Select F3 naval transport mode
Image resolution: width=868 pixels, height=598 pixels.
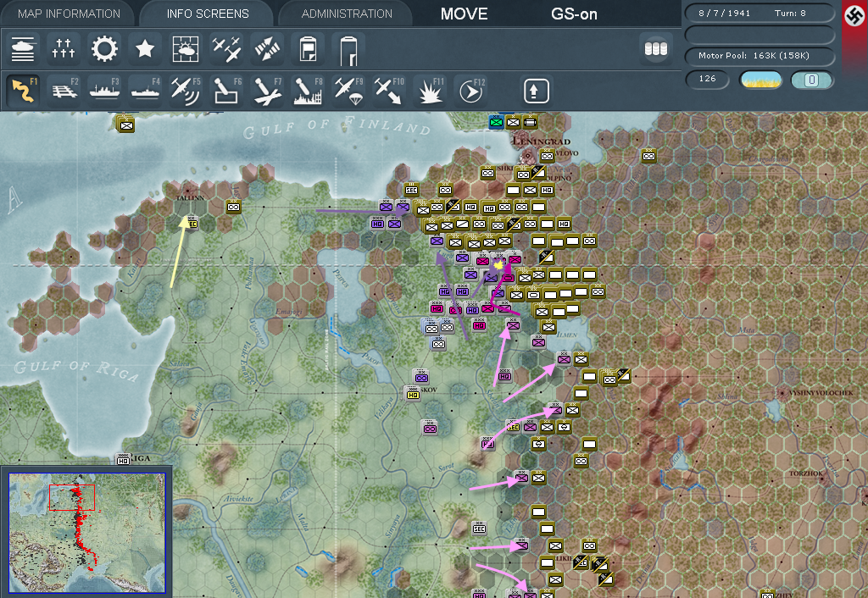click(104, 90)
